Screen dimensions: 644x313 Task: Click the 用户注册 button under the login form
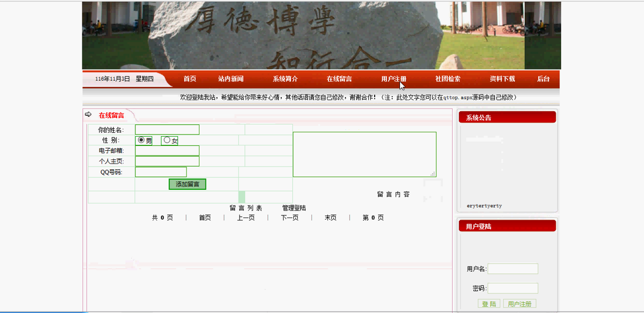519,304
